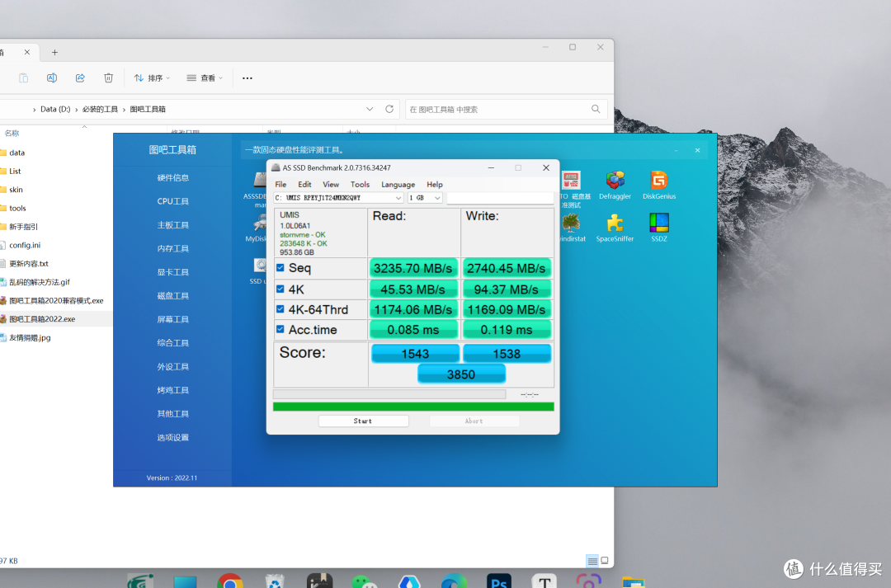Open Microsoft Edge from the taskbar
This screenshot has width=891, height=588.
point(454,581)
